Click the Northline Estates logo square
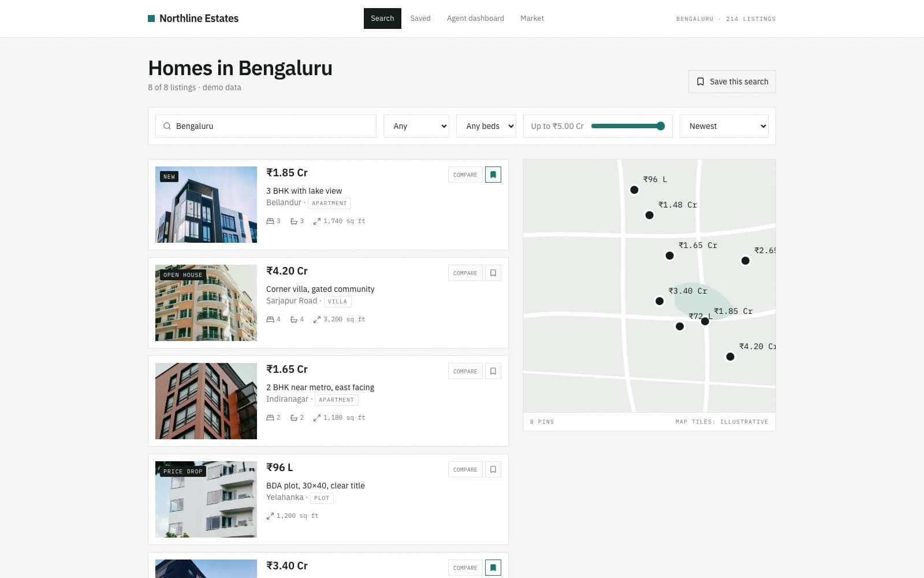 (x=151, y=18)
